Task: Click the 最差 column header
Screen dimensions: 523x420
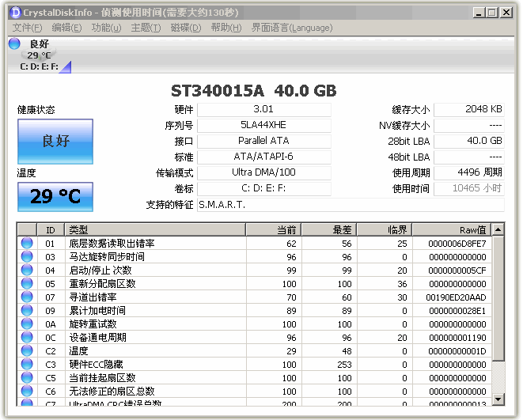Action: tap(329, 230)
